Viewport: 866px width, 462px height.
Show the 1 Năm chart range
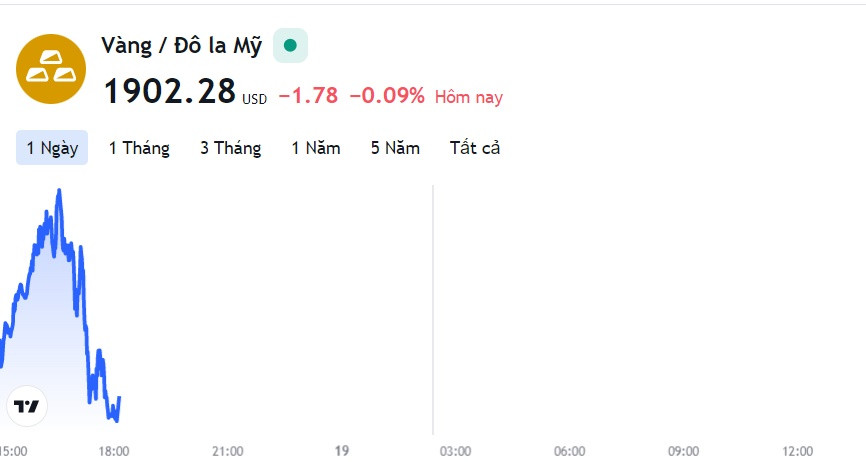pyautogui.click(x=316, y=147)
